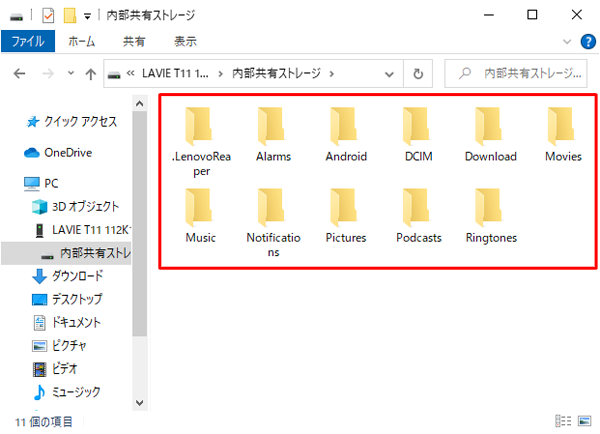The height and width of the screenshot is (434, 600).
Task: Switch to large icons view in status bar
Action: [584, 421]
